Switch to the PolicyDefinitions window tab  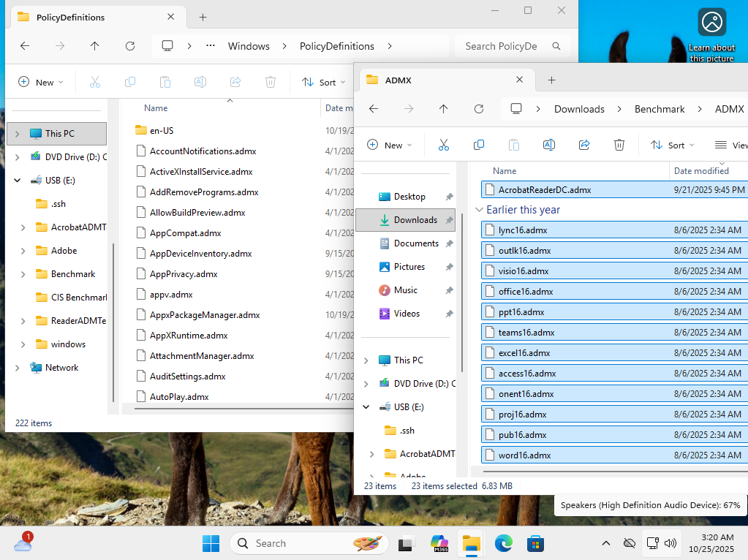point(69,17)
